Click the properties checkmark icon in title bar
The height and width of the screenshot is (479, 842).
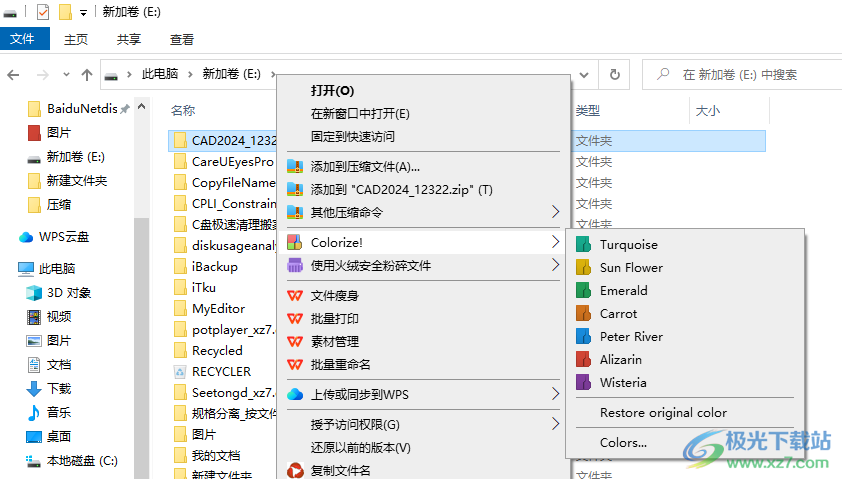tap(43, 12)
